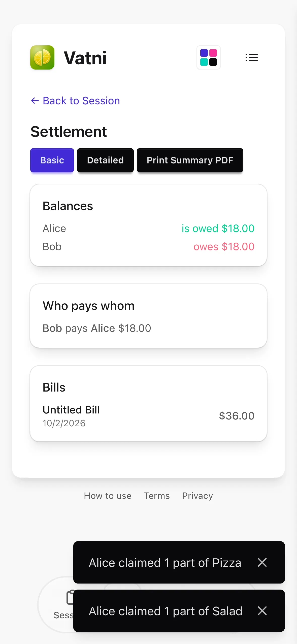The image size is (297, 644).
Task: Open the How to use link
Action: pyautogui.click(x=108, y=496)
